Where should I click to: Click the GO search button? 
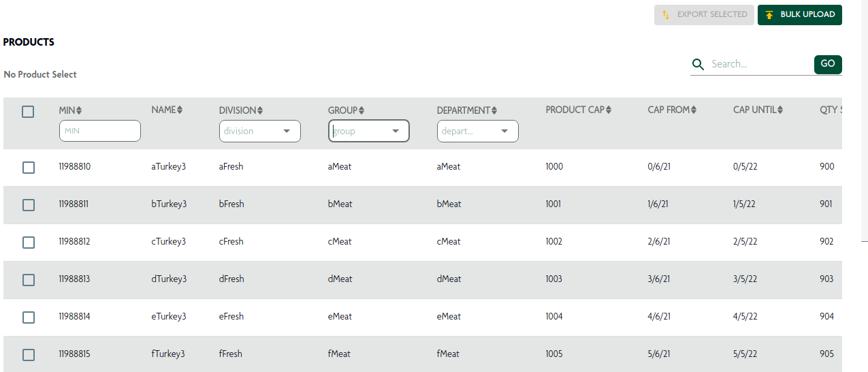coord(828,65)
